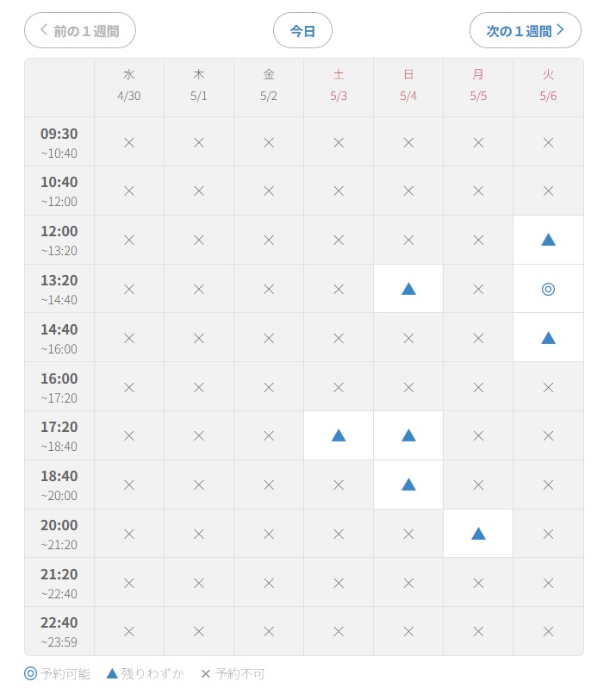This screenshot has width=616, height=688.
Task: Click the 予約可能 legend icon
Action: point(30,673)
